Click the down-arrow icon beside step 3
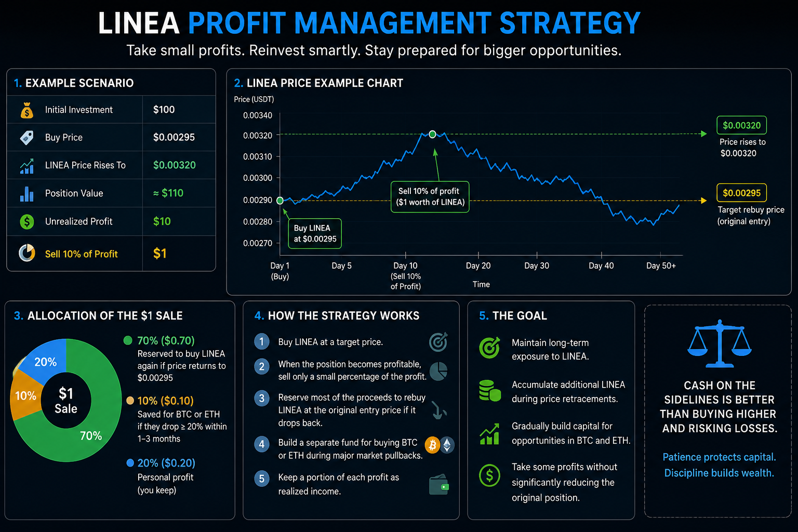The width and height of the screenshot is (798, 532). point(439,410)
